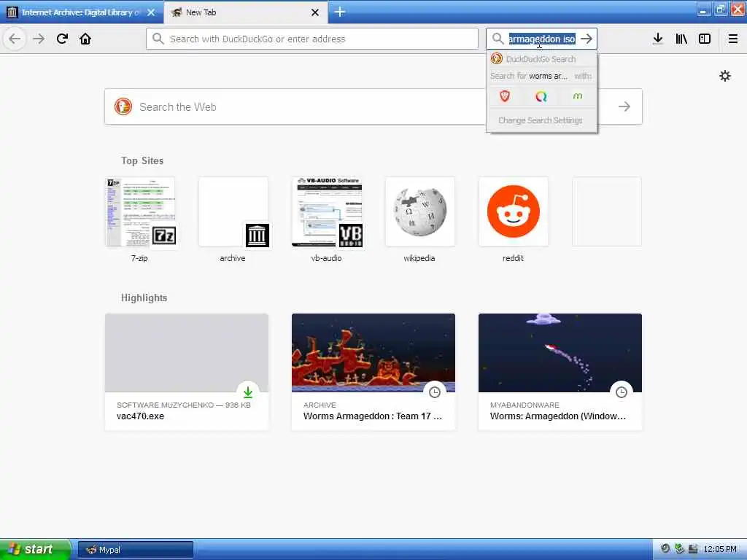747x560 pixels.
Task: Focus the Search the Web box
Action: (373, 106)
